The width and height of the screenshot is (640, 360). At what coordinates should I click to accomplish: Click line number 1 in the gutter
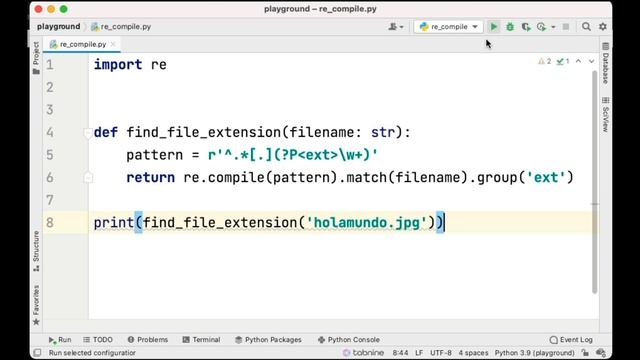(x=50, y=65)
